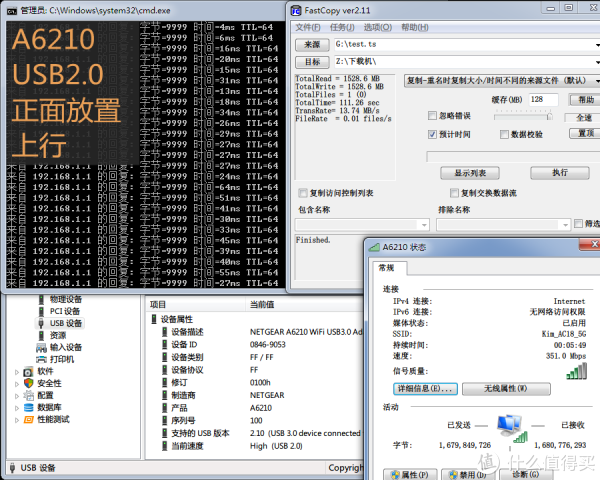Open 详细信息(E) details button

[425, 389]
